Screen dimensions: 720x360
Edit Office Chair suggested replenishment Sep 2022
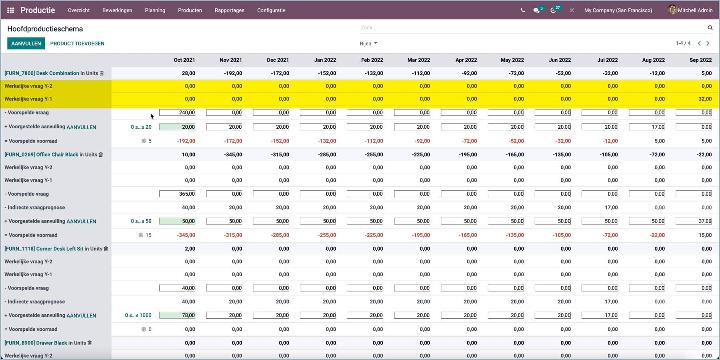pos(694,221)
